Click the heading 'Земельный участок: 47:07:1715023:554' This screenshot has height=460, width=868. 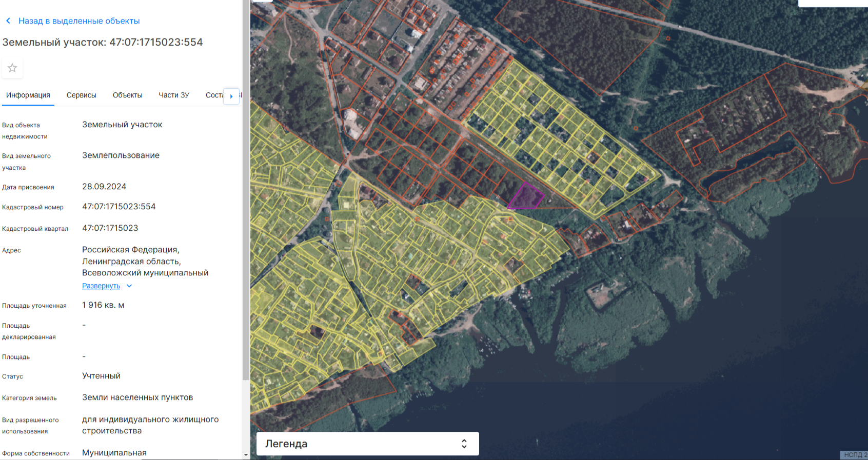(103, 42)
